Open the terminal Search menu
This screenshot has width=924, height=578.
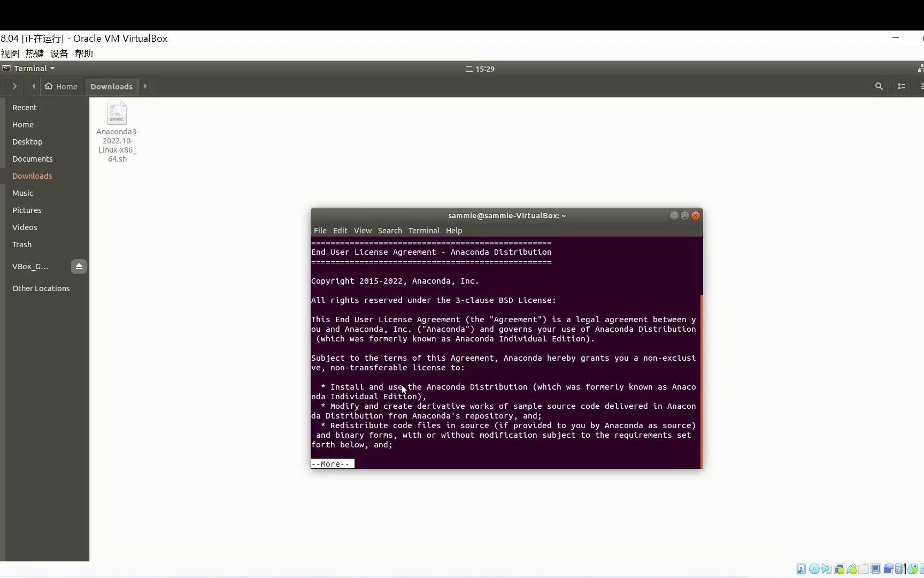(x=390, y=231)
